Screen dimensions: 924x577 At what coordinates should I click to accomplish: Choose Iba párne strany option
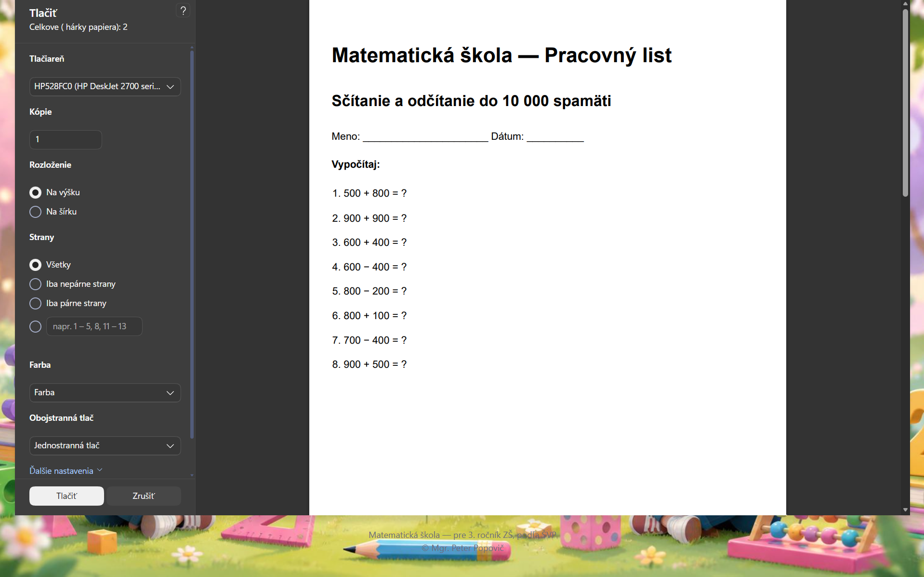coord(35,303)
